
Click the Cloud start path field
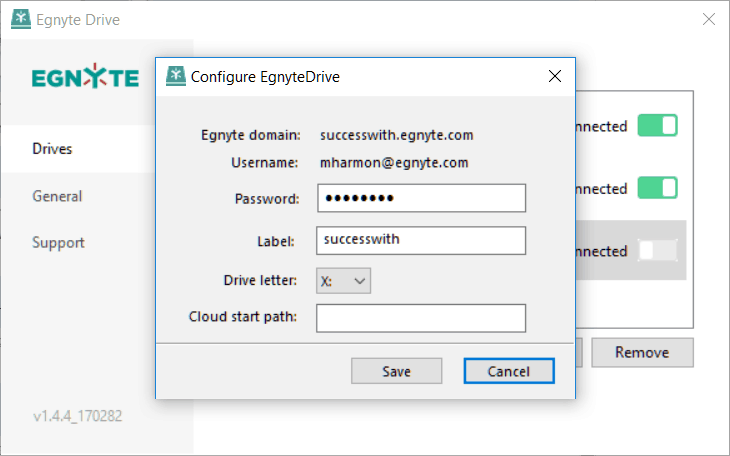[x=421, y=318]
